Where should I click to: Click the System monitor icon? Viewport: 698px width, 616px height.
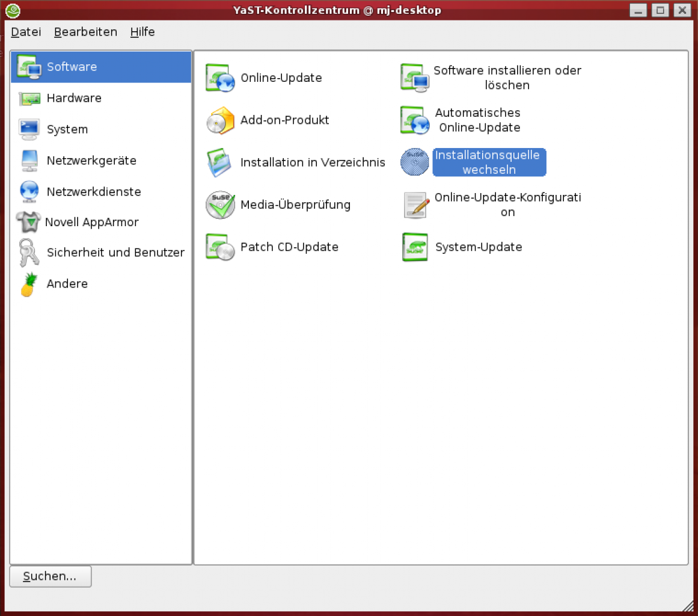pyautogui.click(x=29, y=129)
